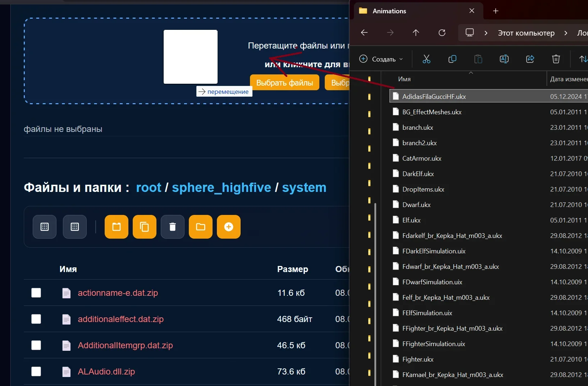588x386 pixels.
Task: Click the deselect grid icon button
Action: point(75,227)
